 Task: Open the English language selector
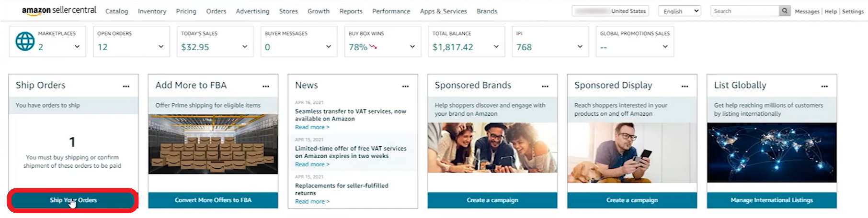click(680, 11)
